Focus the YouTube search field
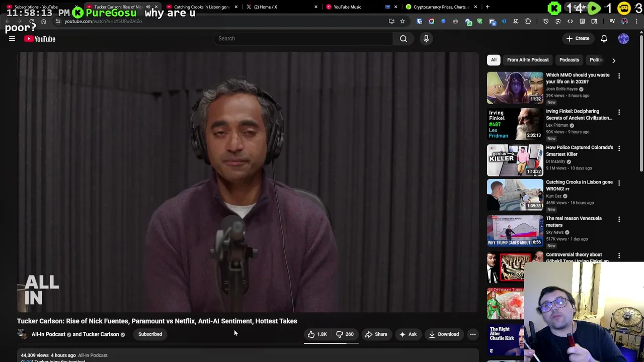 (x=302, y=38)
